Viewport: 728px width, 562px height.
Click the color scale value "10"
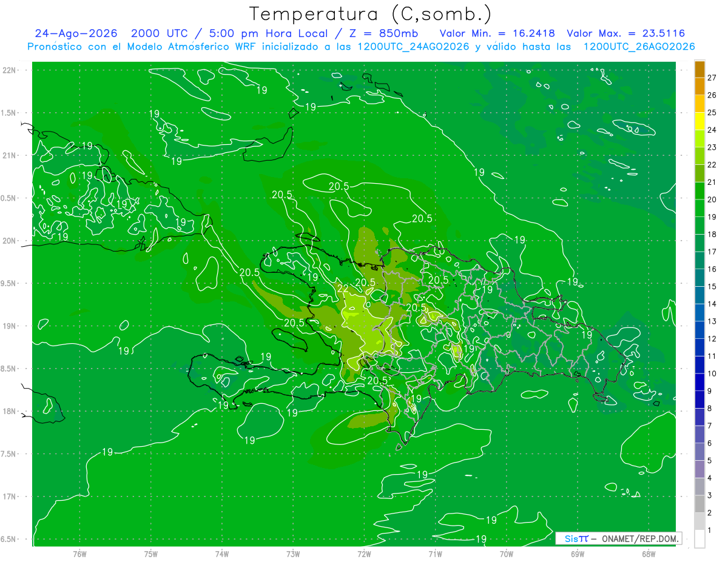(x=712, y=373)
